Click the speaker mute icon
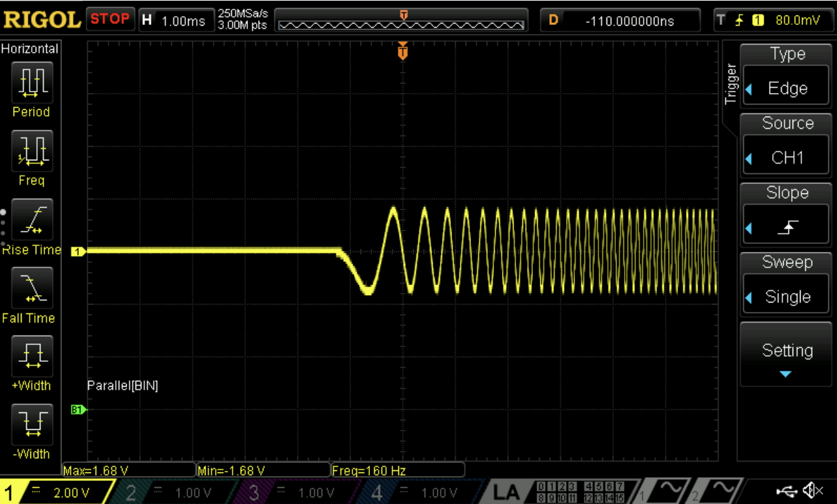The height and width of the screenshot is (504, 837). click(x=811, y=491)
